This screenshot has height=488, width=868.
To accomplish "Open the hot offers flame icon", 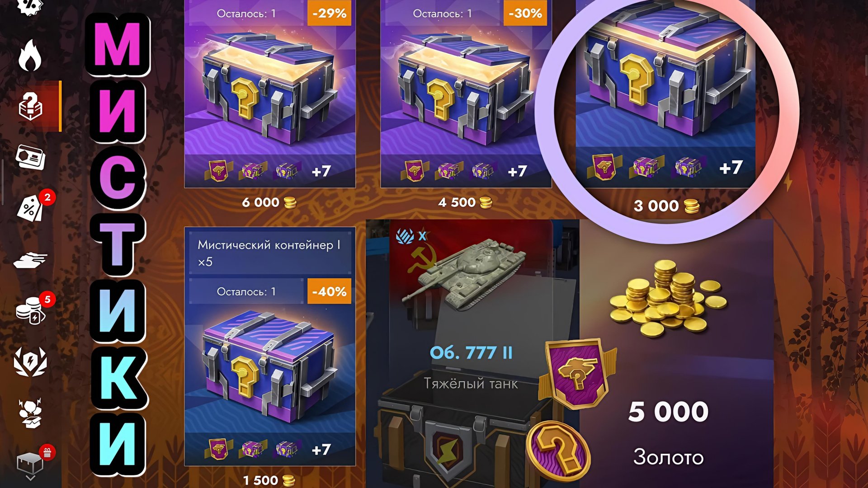I will 30,55.
